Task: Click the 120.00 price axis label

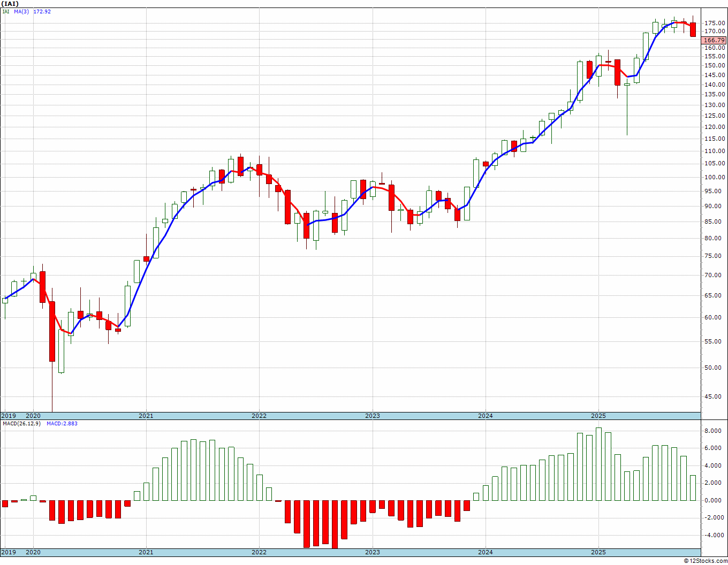Action: pos(715,127)
